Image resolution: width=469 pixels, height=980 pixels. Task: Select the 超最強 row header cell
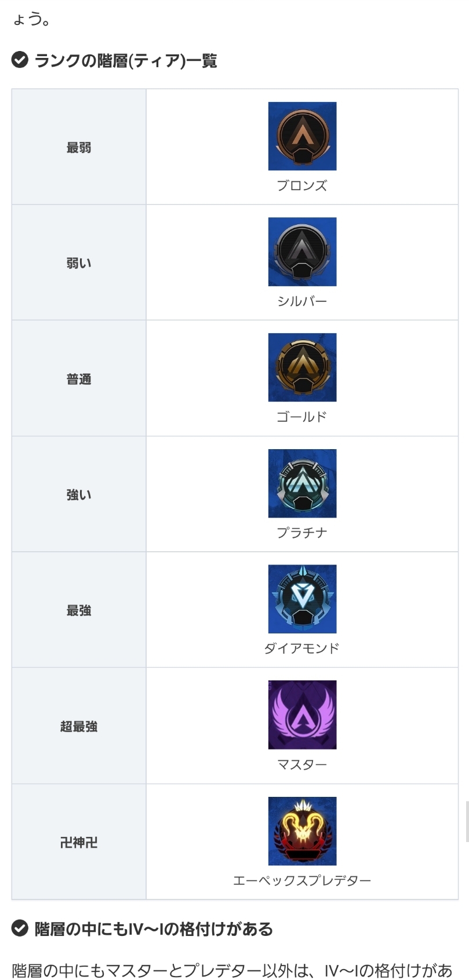[79, 726]
